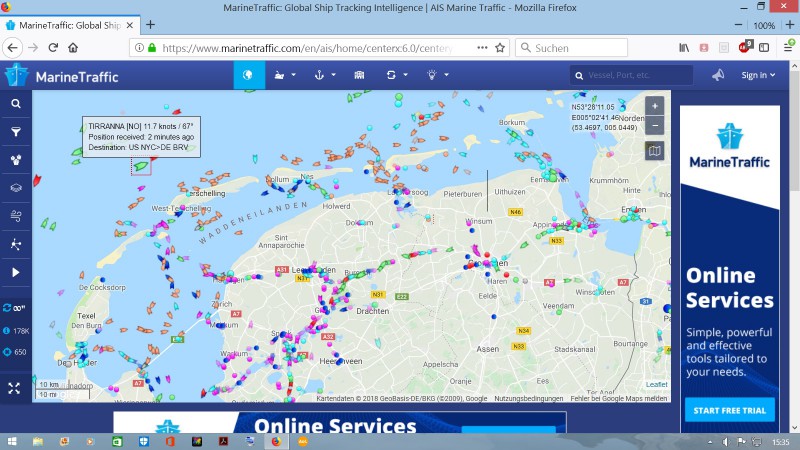Expand the refresh-arrows dropdown in navbar
This screenshot has width=800, height=450.
pyautogui.click(x=396, y=75)
